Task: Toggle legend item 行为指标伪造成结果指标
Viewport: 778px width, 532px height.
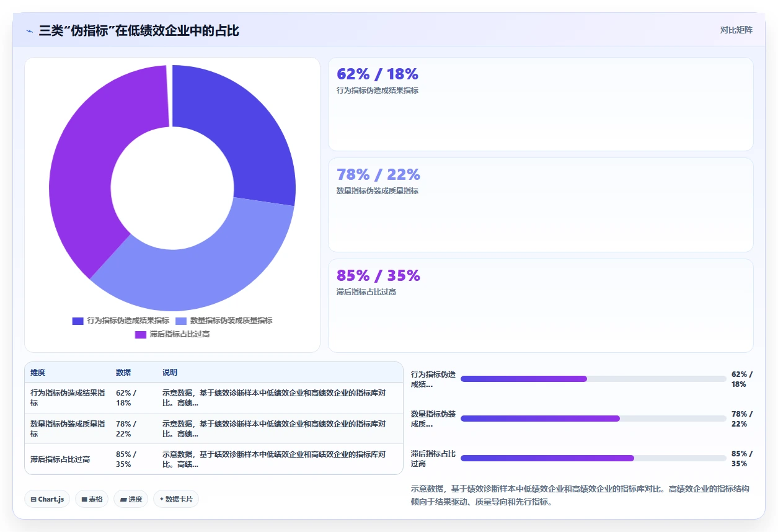Action: [x=121, y=321]
